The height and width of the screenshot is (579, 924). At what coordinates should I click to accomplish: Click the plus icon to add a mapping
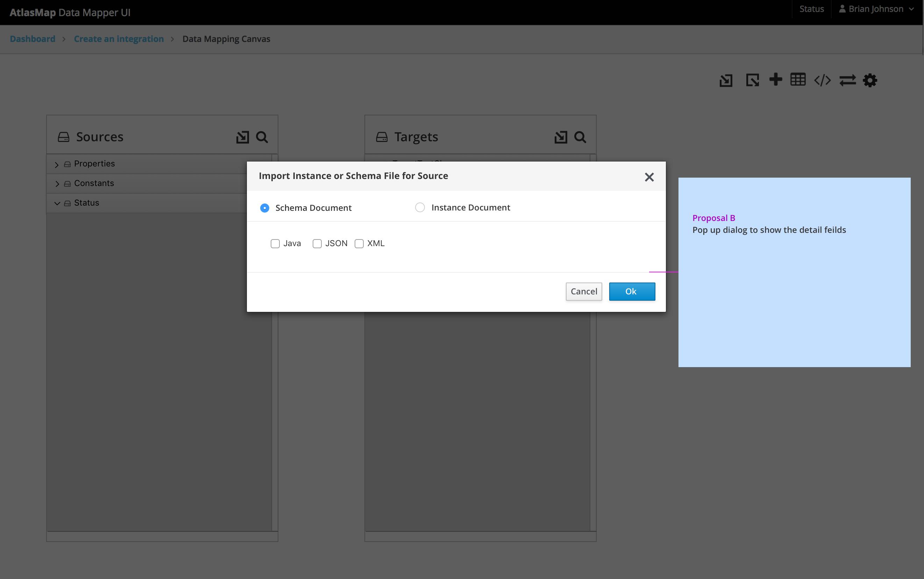pos(776,80)
